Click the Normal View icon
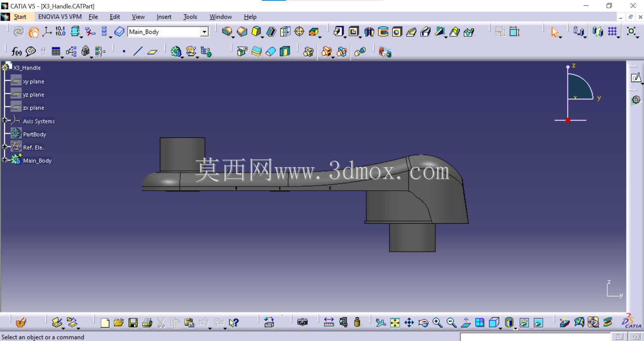644x341 pixels. pos(466,323)
